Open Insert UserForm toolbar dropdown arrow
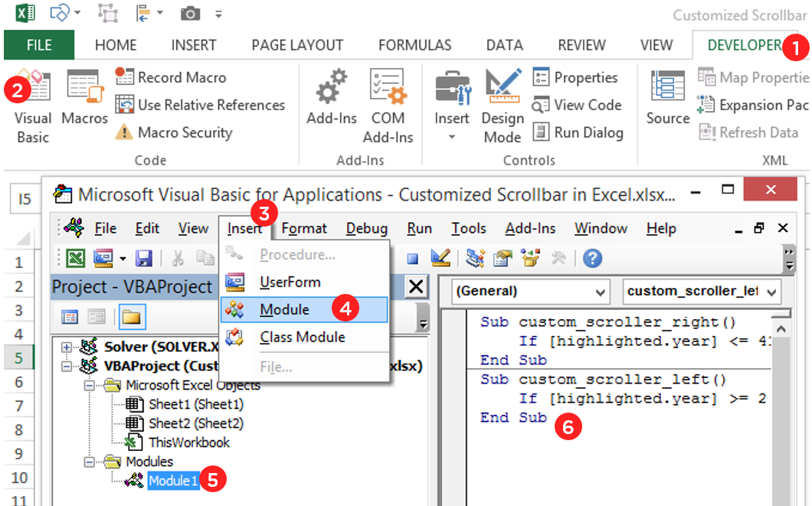 [x=123, y=258]
